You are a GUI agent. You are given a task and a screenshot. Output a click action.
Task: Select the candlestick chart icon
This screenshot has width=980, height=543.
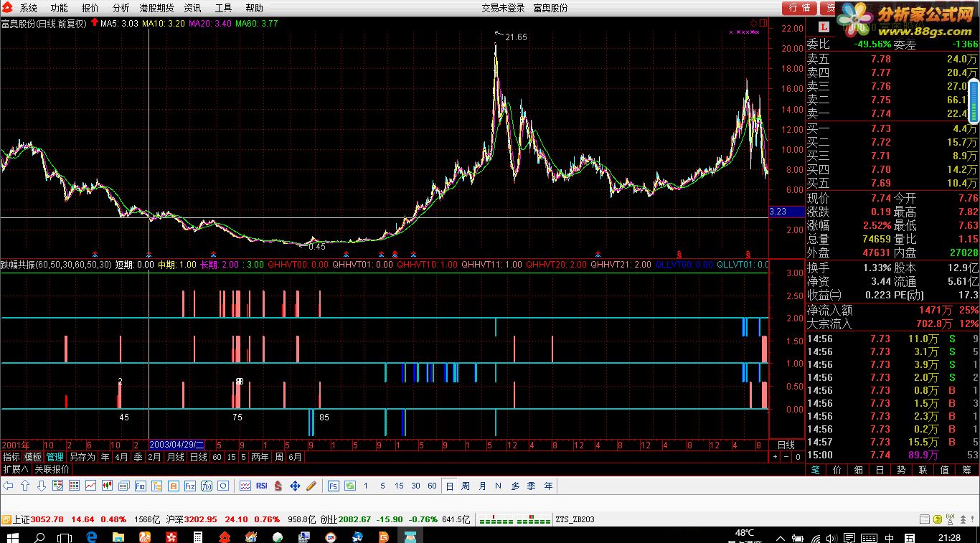[x=107, y=486]
